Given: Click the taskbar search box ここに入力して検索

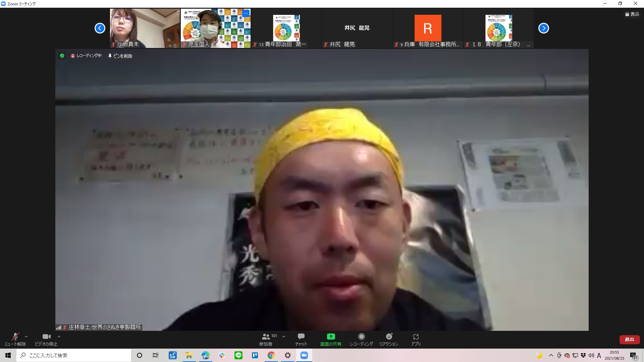Looking at the screenshot, I should coord(74,355).
